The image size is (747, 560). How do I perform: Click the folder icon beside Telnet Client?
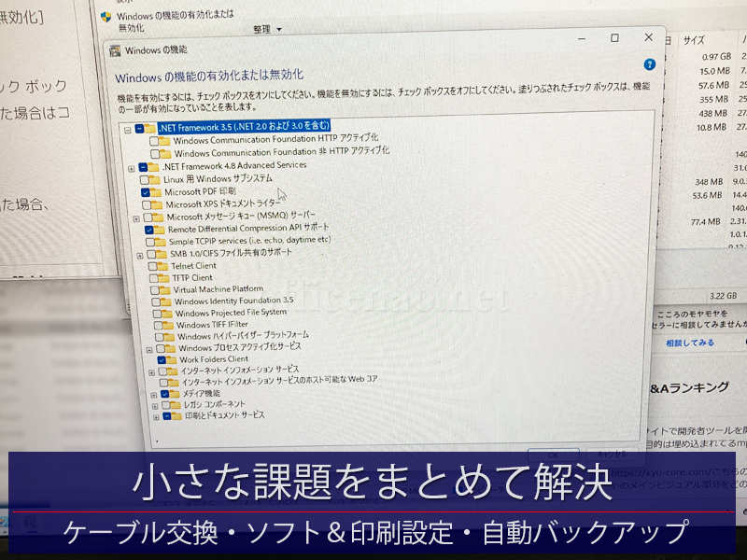(162, 266)
